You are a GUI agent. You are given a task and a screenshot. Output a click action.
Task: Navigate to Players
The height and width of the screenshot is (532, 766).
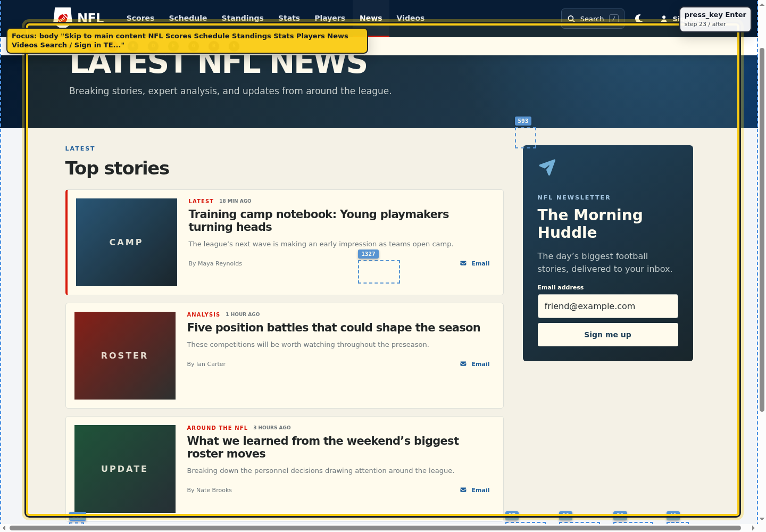pyautogui.click(x=330, y=18)
